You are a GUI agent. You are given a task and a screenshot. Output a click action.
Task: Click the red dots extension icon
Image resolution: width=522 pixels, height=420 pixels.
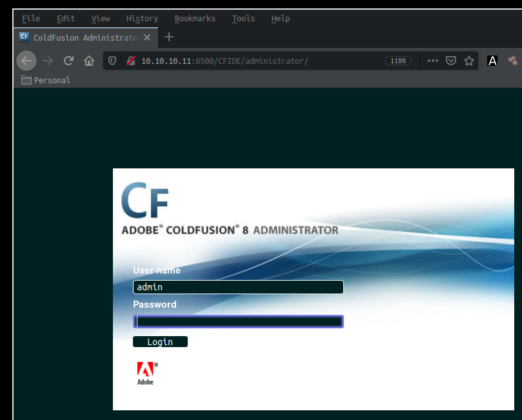(513, 61)
